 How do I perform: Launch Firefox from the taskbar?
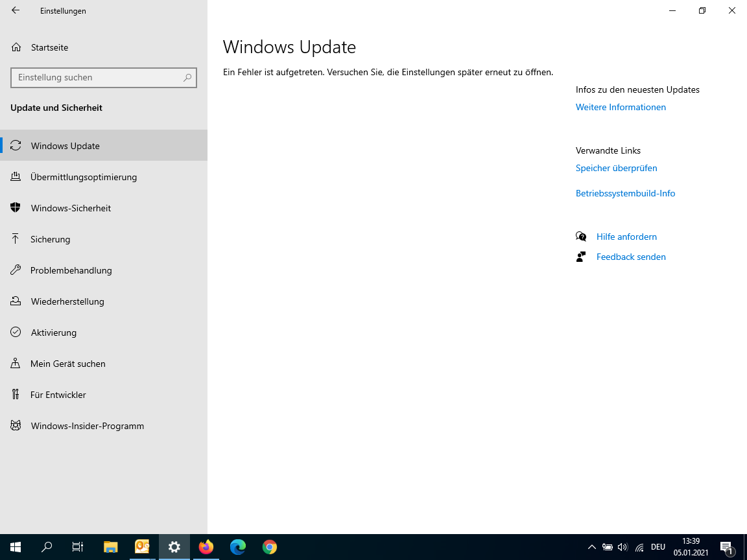coord(206,547)
